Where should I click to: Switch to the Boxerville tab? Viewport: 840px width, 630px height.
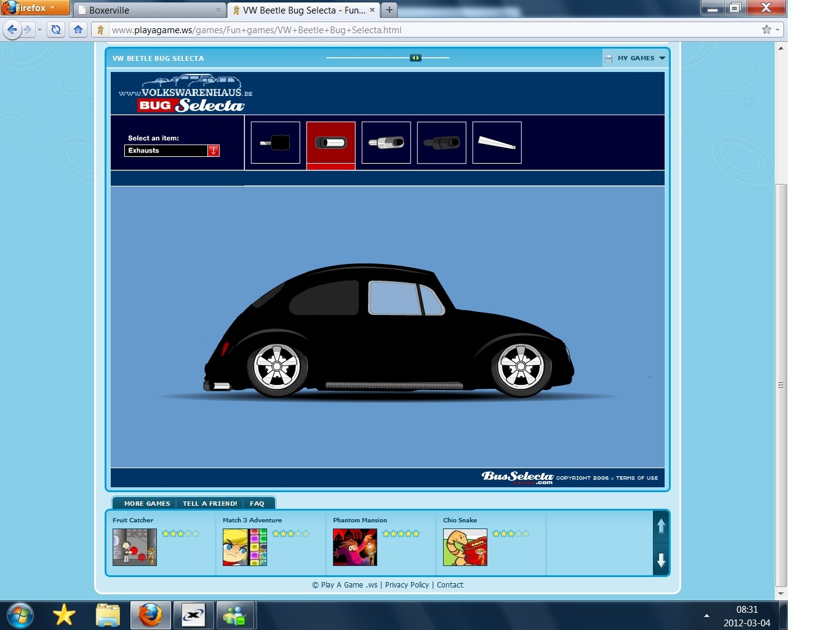[149, 10]
